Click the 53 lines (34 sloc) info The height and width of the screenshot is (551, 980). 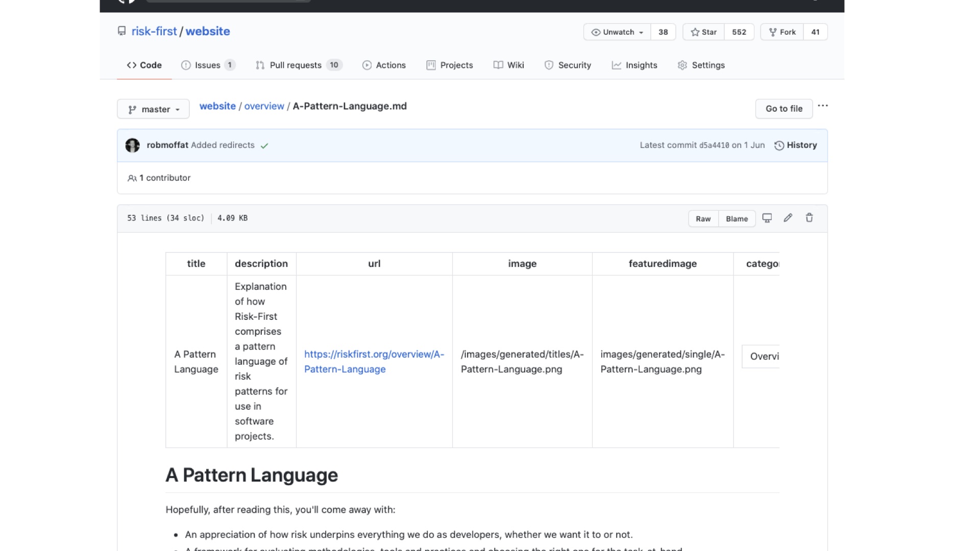[166, 218]
